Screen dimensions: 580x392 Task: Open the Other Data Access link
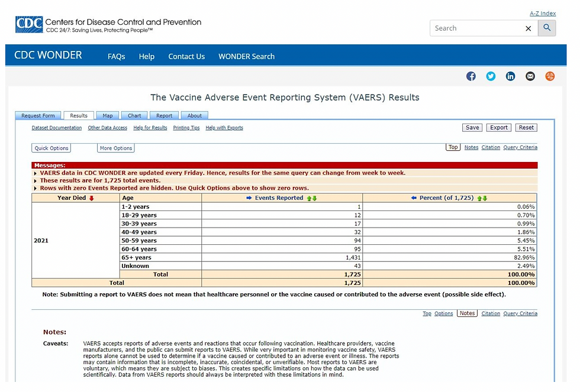pos(107,128)
